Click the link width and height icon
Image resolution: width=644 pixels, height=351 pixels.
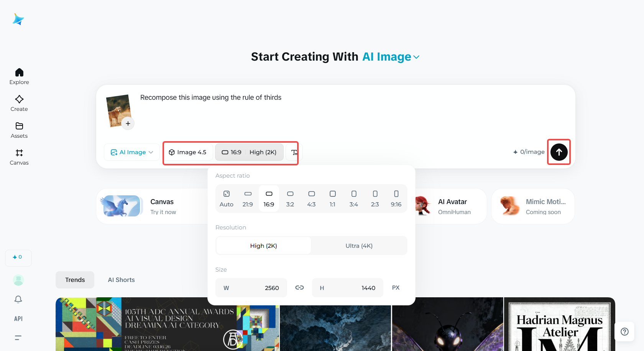pos(299,288)
